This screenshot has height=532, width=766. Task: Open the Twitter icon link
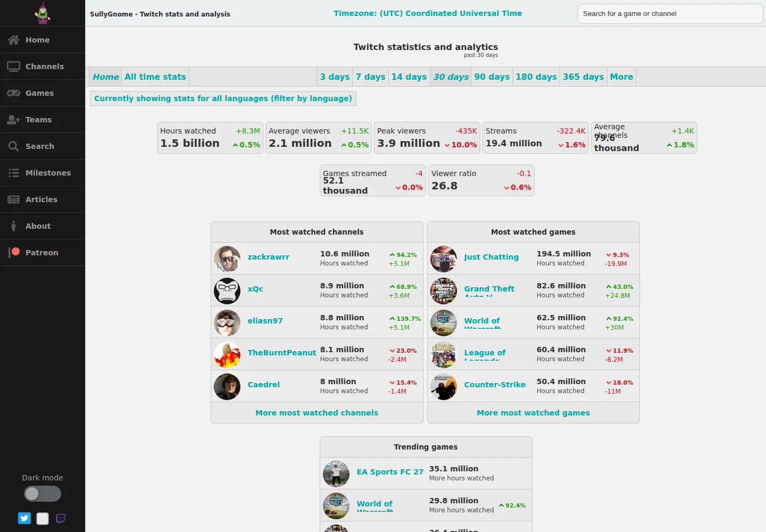(x=24, y=518)
